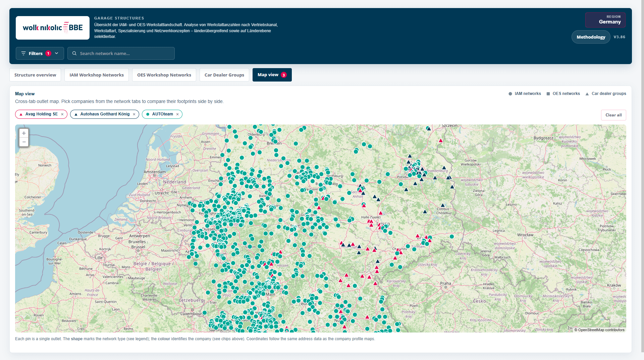Click the GARAGE STRUCTURES heading
The width and height of the screenshot is (644, 360).
coord(119,18)
